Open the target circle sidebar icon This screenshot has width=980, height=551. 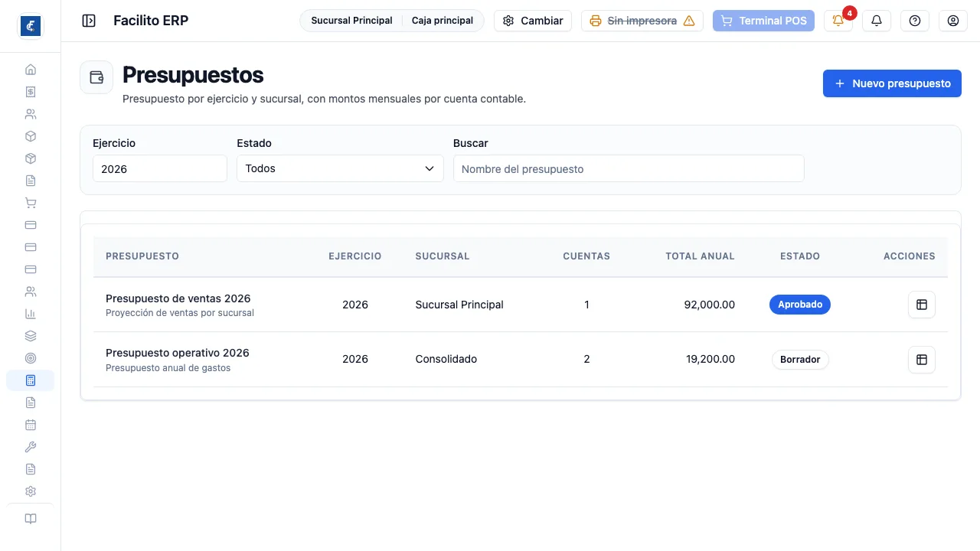click(x=31, y=358)
